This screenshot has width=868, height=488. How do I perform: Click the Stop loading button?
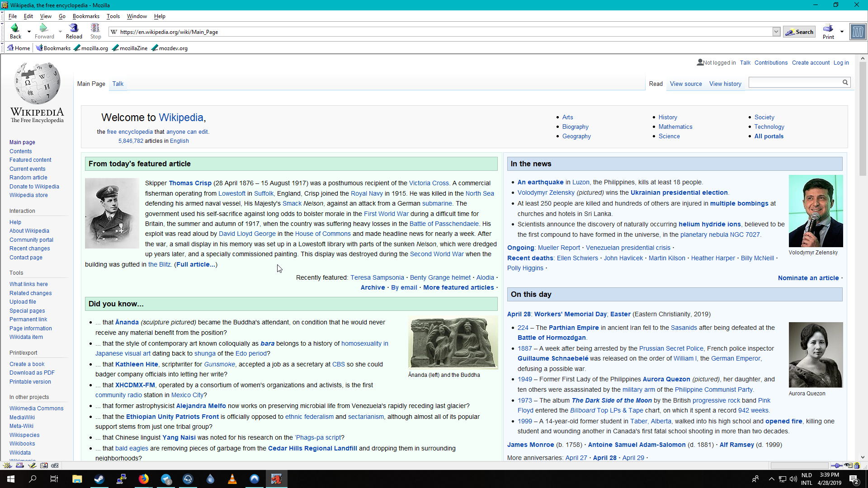tap(95, 31)
